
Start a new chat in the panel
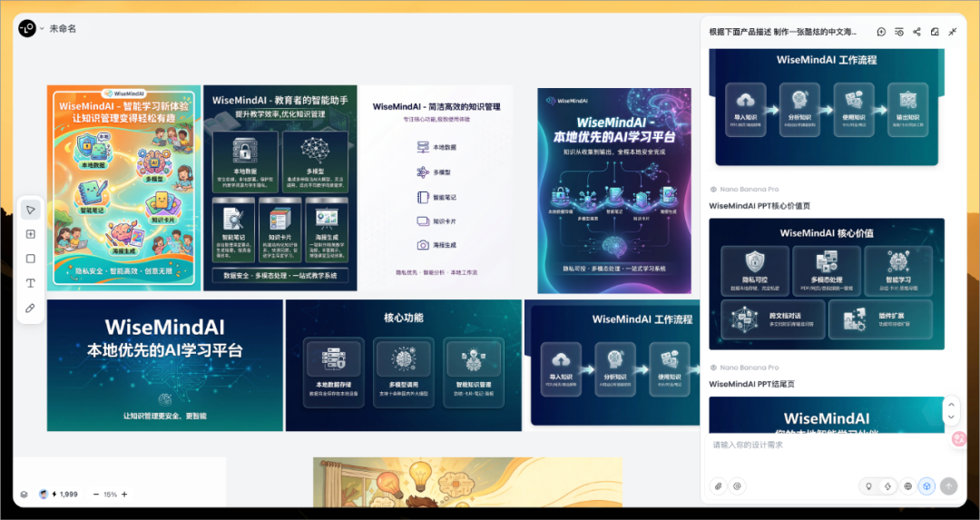pos(881,32)
